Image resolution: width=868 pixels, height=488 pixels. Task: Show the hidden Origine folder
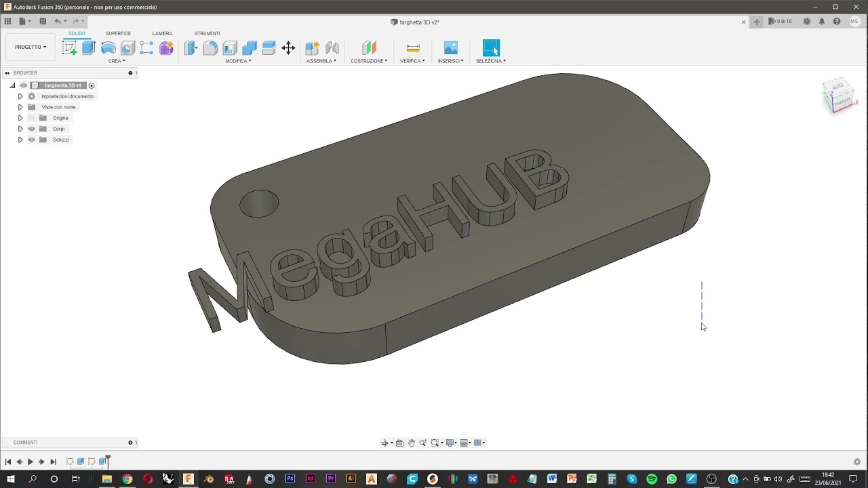click(x=31, y=118)
